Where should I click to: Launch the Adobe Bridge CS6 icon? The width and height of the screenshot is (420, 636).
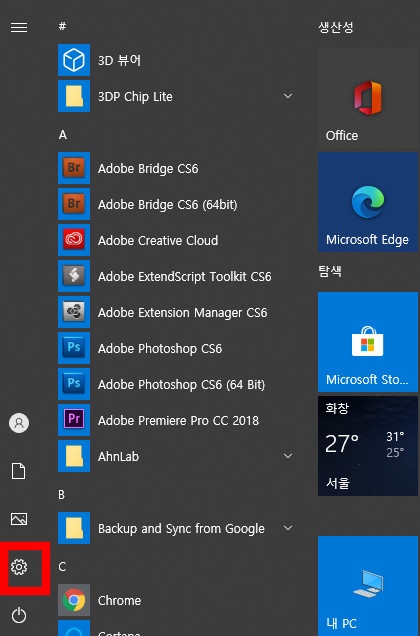(x=74, y=168)
